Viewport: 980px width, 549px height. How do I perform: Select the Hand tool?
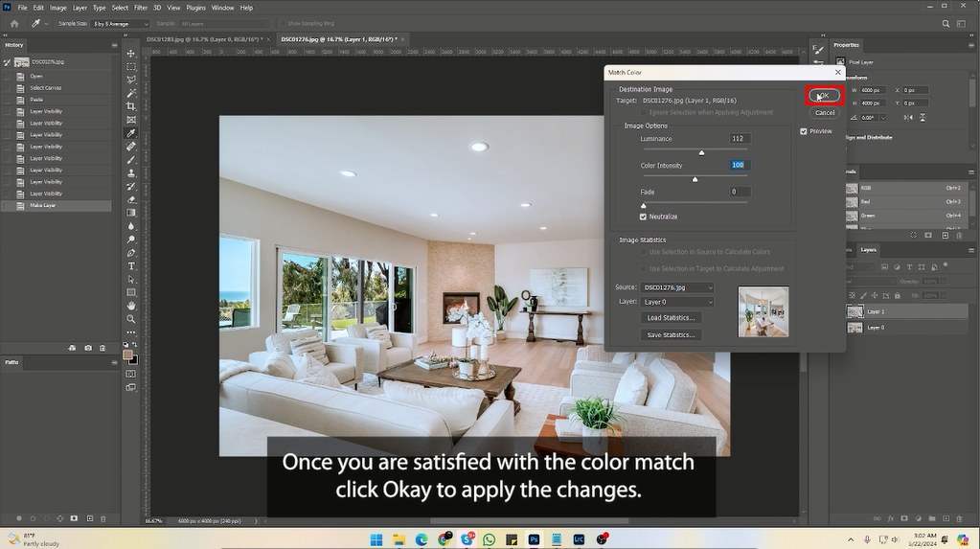(131, 306)
